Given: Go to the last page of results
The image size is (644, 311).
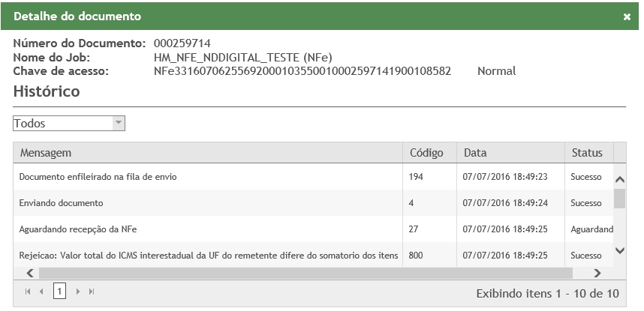Looking at the screenshot, I should point(91,292).
